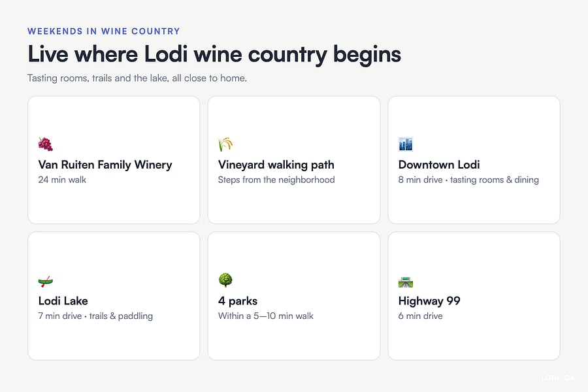Image resolution: width=588 pixels, height=392 pixels.
Task: Click the 7 min drive trails & paddling text
Action: (95, 316)
